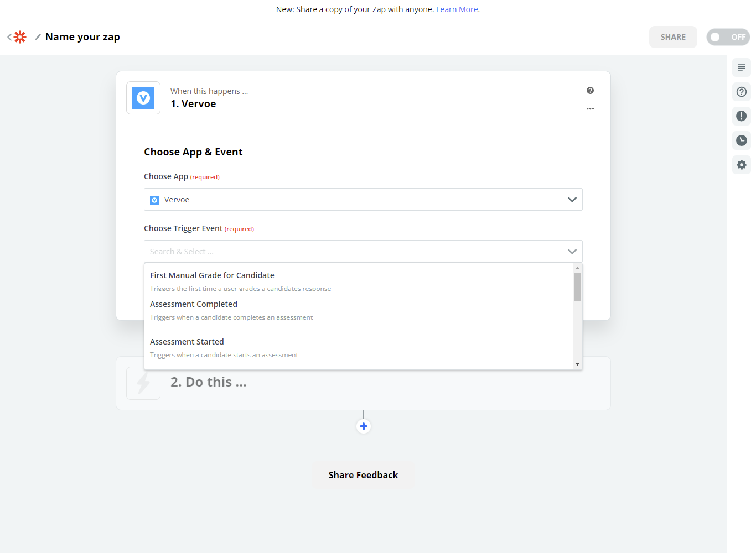Click the small Vervoe icon in Choose App field

[x=154, y=200]
